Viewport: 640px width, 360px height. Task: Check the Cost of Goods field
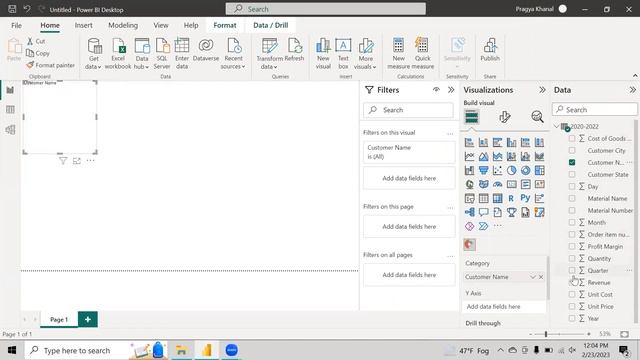572,138
